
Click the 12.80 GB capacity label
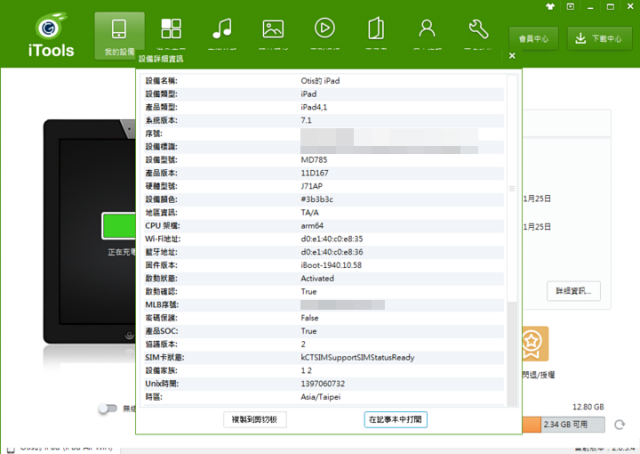(x=588, y=407)
